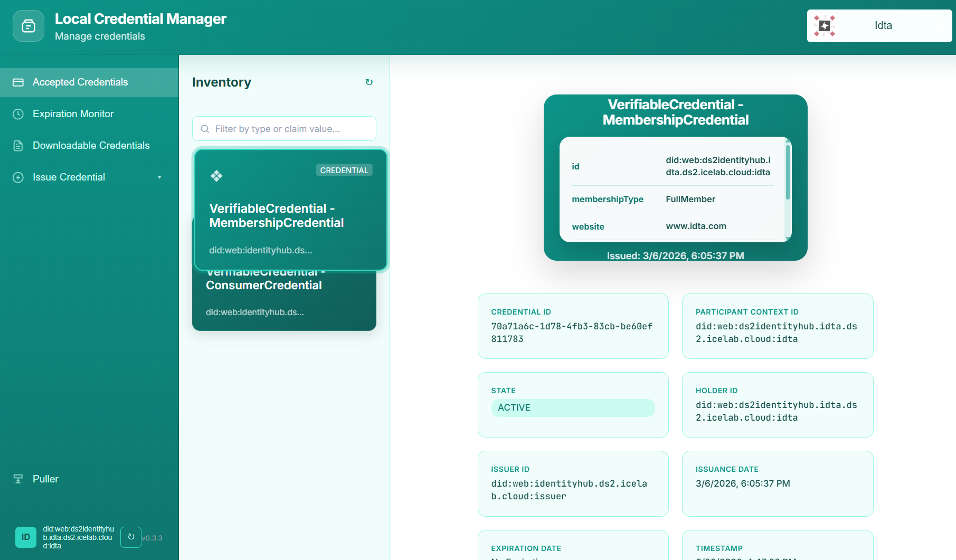The width and height of the screenshot is (956, 560).
Task: Click the Local Credential Manager logo icon
Action: 29,26
